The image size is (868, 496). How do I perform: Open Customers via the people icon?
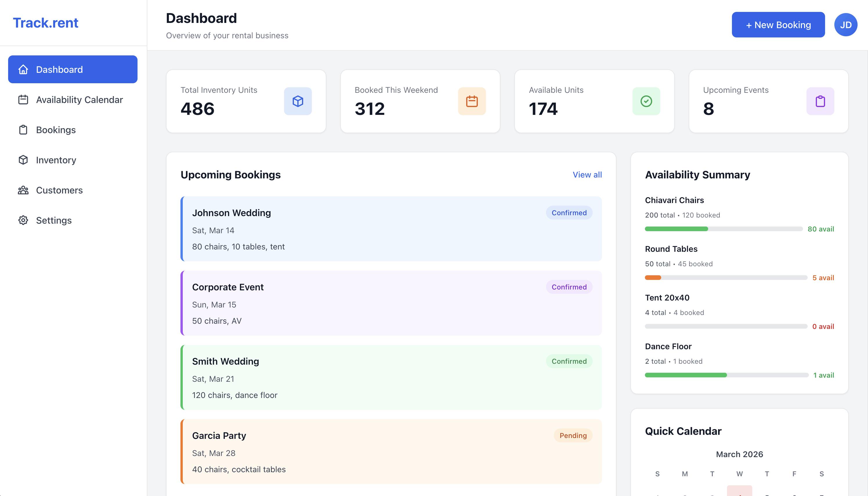23,190
